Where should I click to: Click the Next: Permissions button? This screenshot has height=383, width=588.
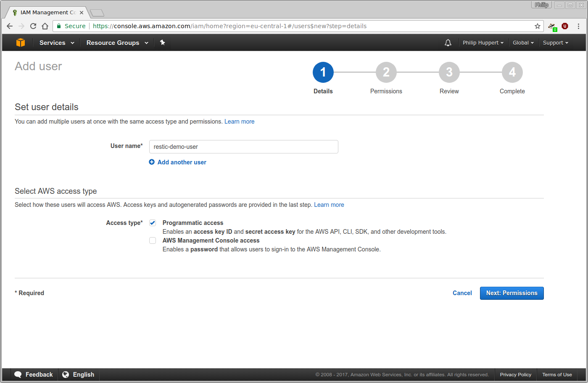coord(512,293)
